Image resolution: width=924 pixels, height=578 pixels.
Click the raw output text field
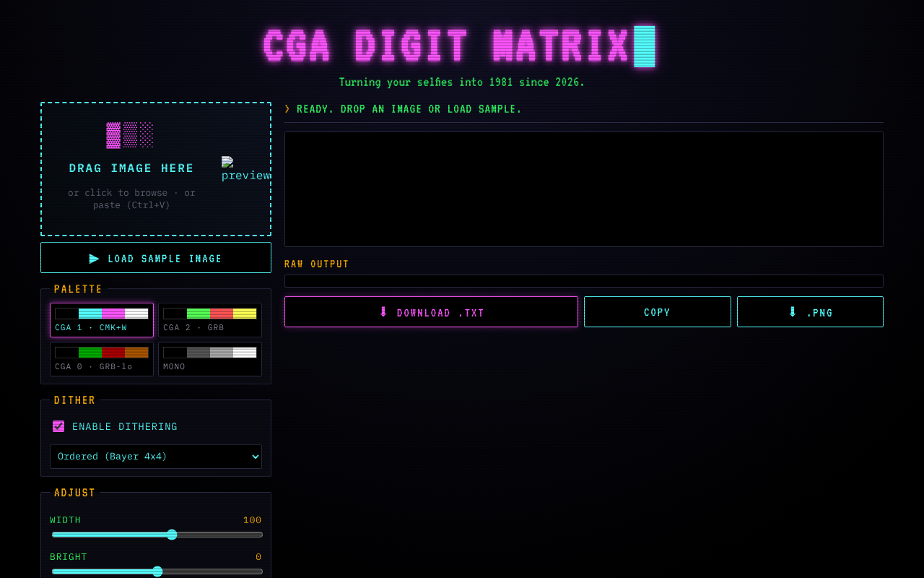coord(584,281)
